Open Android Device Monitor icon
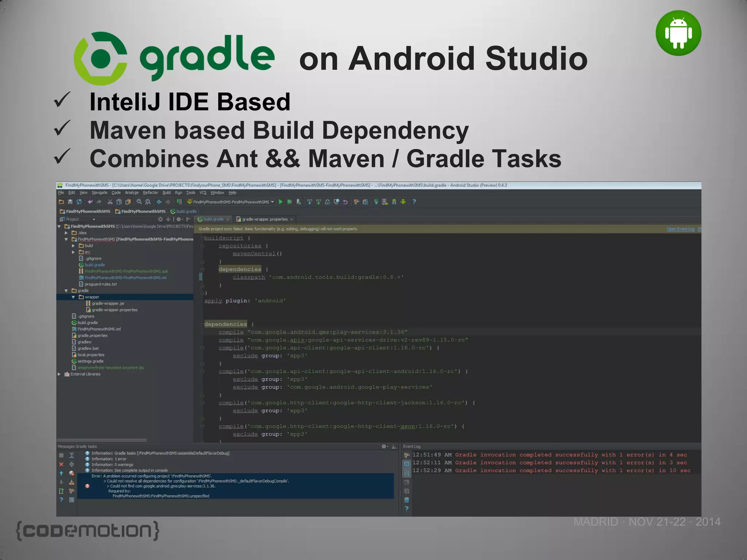The width and height of the screenshot is (747, 560). (403, 202)
